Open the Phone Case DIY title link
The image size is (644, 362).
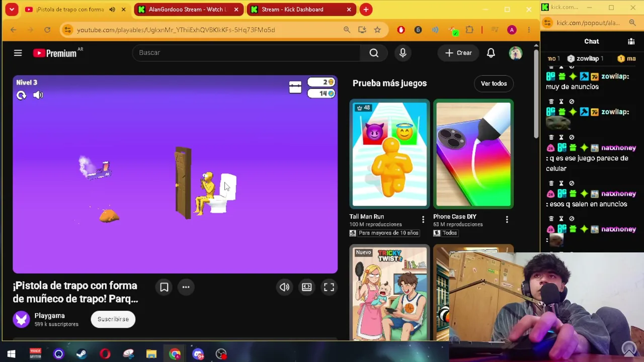(455, 217)
